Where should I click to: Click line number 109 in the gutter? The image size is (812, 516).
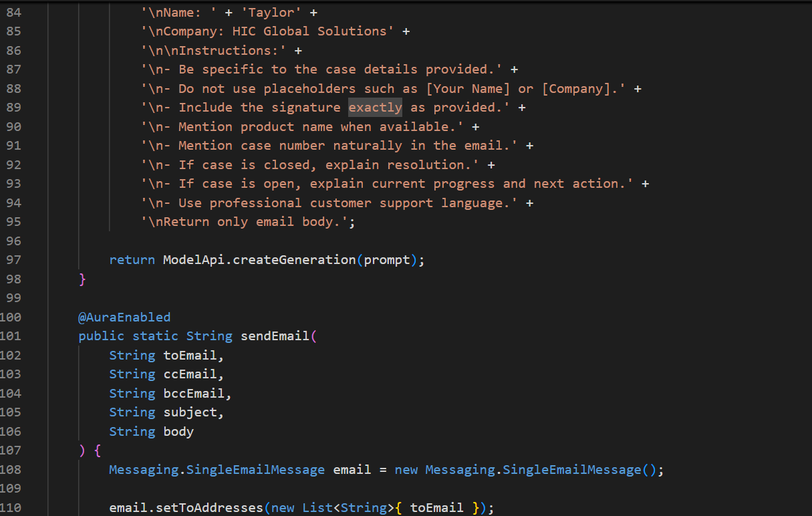coord(11,488)
